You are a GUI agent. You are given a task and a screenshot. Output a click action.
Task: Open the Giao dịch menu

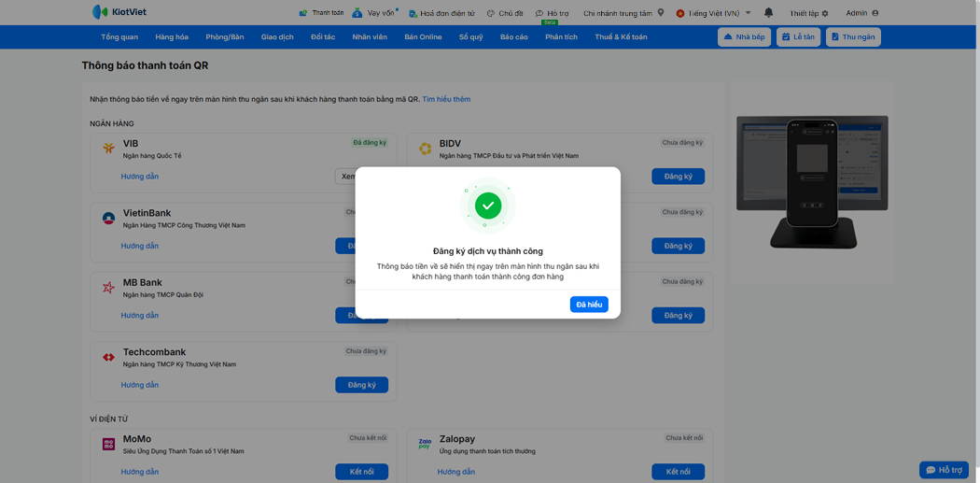(277, 37)
